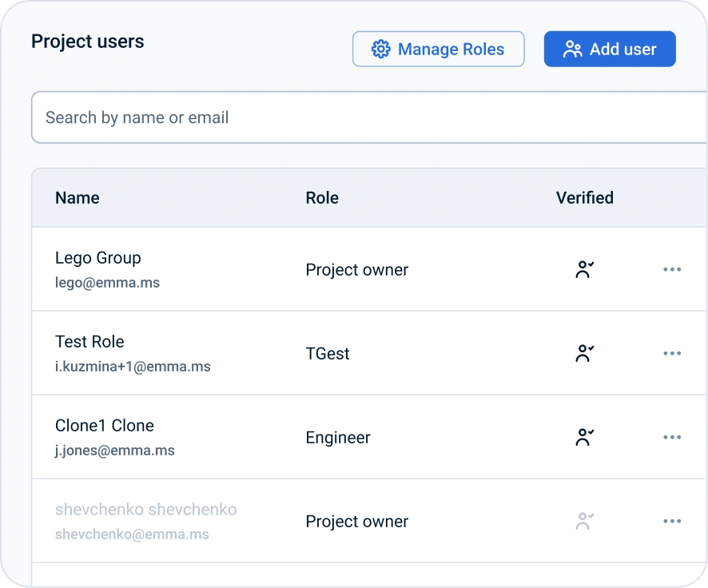Click verified icon in Test Role row
The image size is (708, 588).
click(x=585, y=353)
